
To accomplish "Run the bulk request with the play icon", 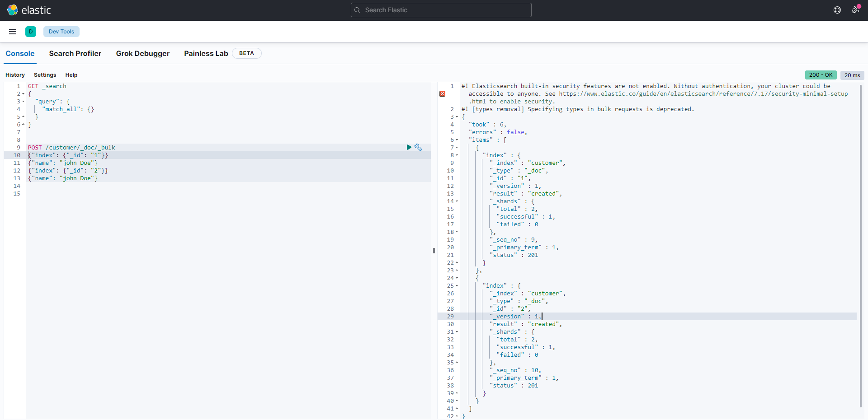I will [409, 147].
